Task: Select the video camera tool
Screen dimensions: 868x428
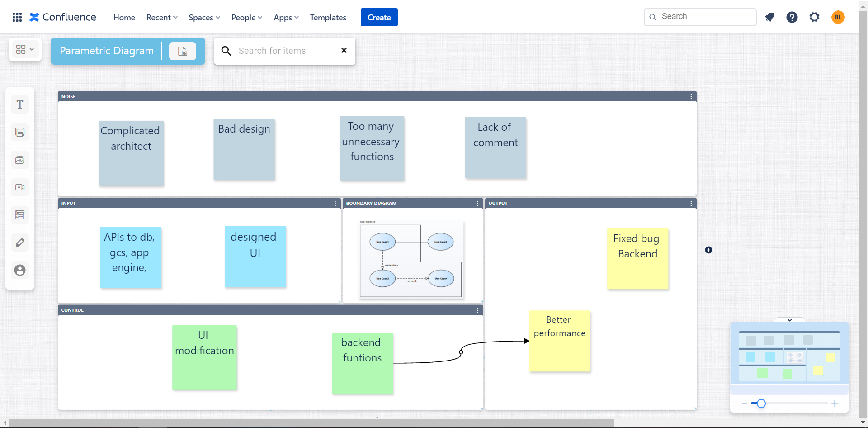Action: point(20,187)
